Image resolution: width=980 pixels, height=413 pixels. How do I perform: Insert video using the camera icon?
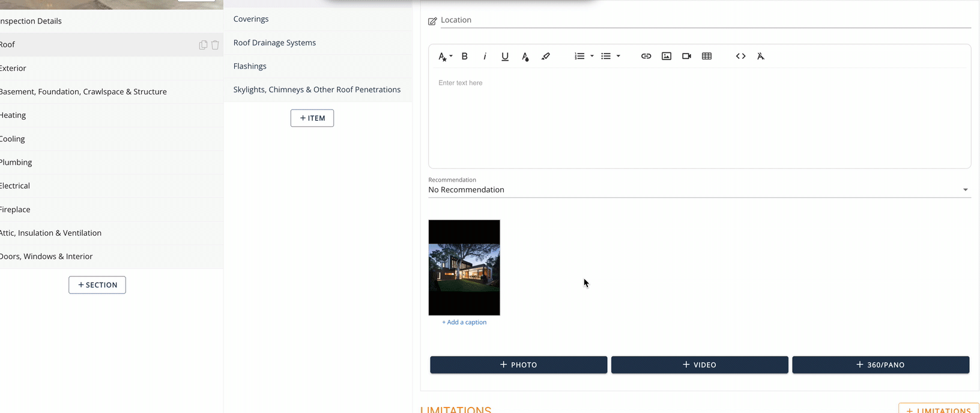[686, 57]
